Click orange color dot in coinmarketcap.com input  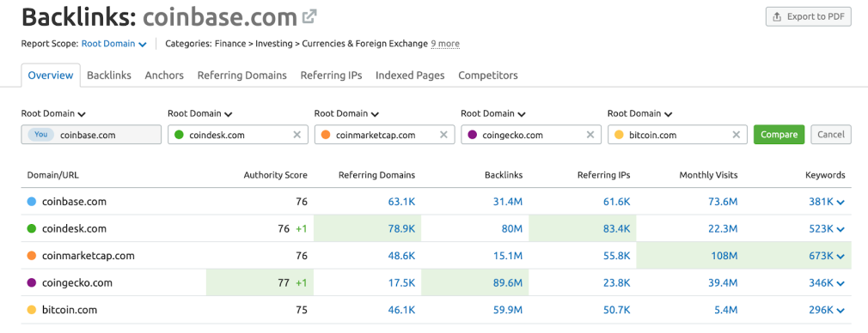326,135
